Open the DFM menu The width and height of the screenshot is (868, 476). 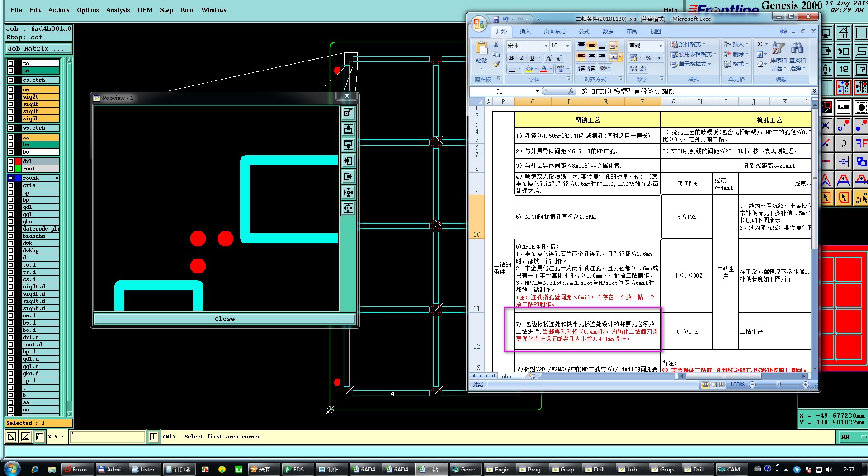point(145,10)
